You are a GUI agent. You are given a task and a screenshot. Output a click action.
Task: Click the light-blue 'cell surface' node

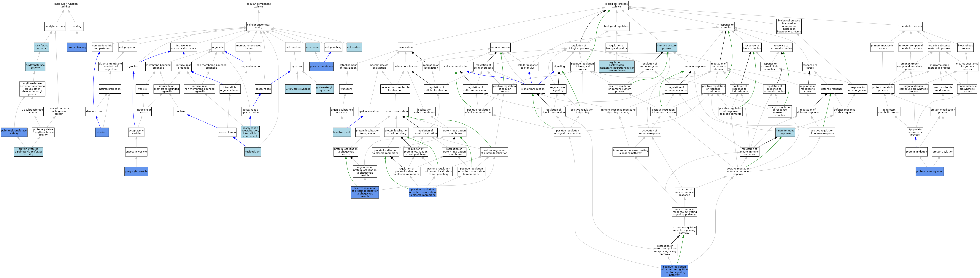pyautogui.click(x=354, y=47)
